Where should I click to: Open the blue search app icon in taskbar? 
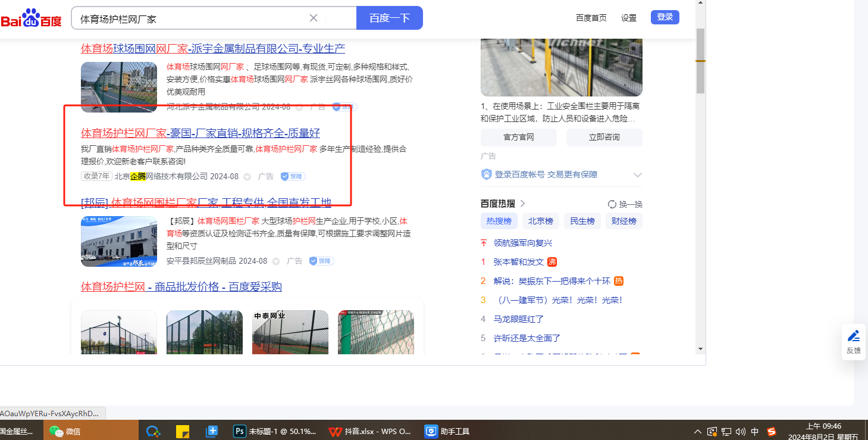[x=153, y=431]
